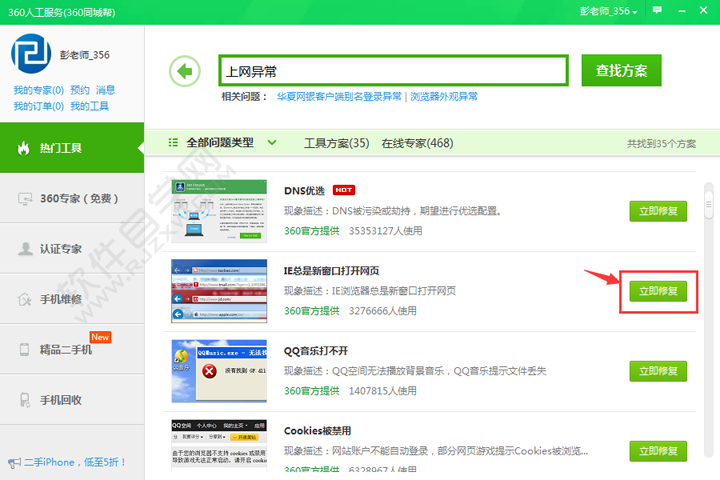Click the New badge on 精品二手机
This screenshot has height=480, width=720.
100,337
